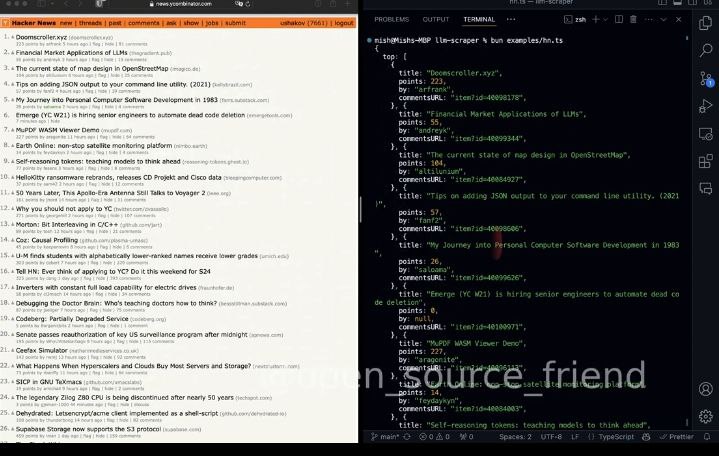719x456 pixels.
Task: Click the 'bun examples/hn.ts' terminal command line
Action: 526,40
